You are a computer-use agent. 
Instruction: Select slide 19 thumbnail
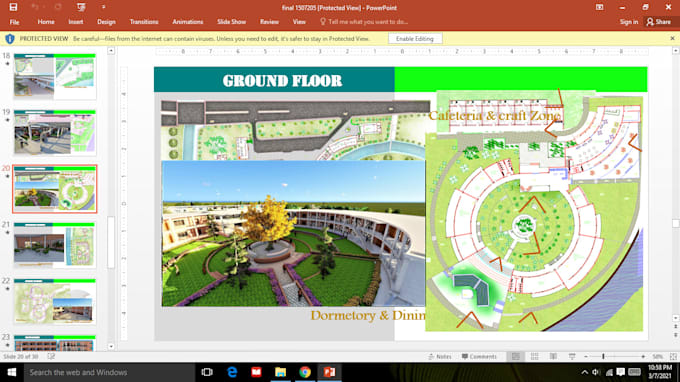click(x=55, y=133)
